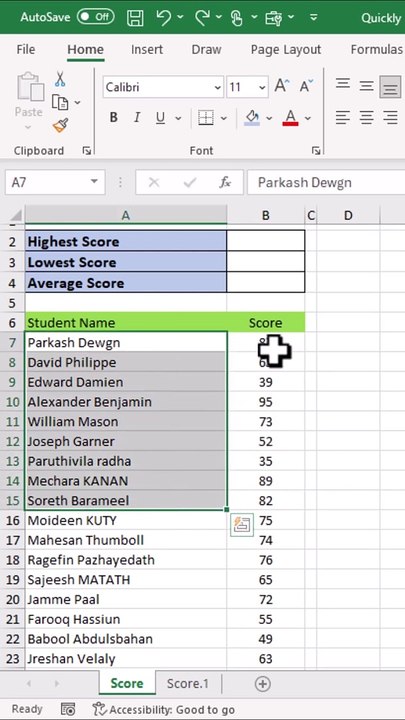
Task: Click the Name Box showing A7
Action: [x=55, y=182]
